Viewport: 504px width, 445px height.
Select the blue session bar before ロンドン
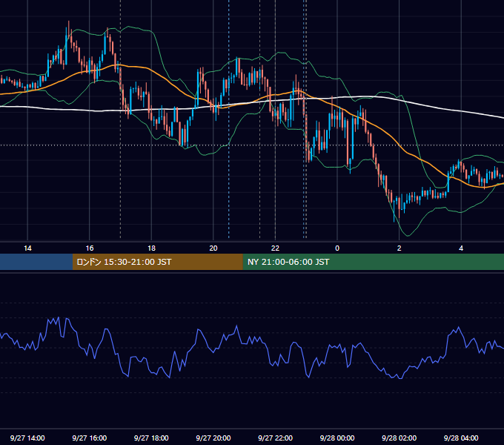(x=36, y=262)
